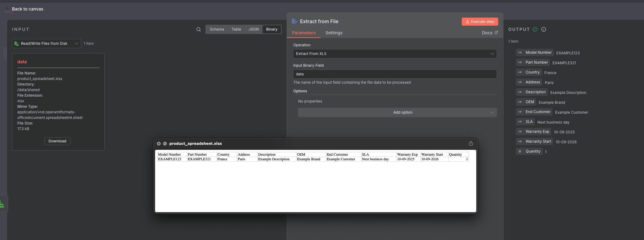Close the product_spreadsheet.xlsx preview window
The height and width of the screenshot is (240, 644).
point(159,144)
